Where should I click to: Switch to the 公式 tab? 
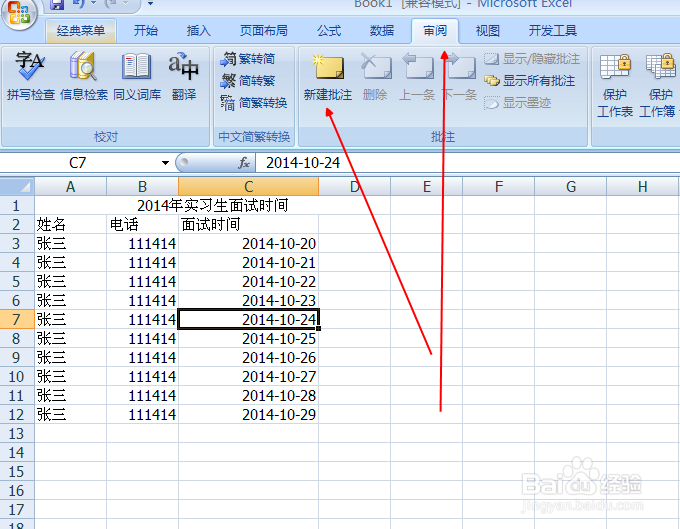pos(329,31)
